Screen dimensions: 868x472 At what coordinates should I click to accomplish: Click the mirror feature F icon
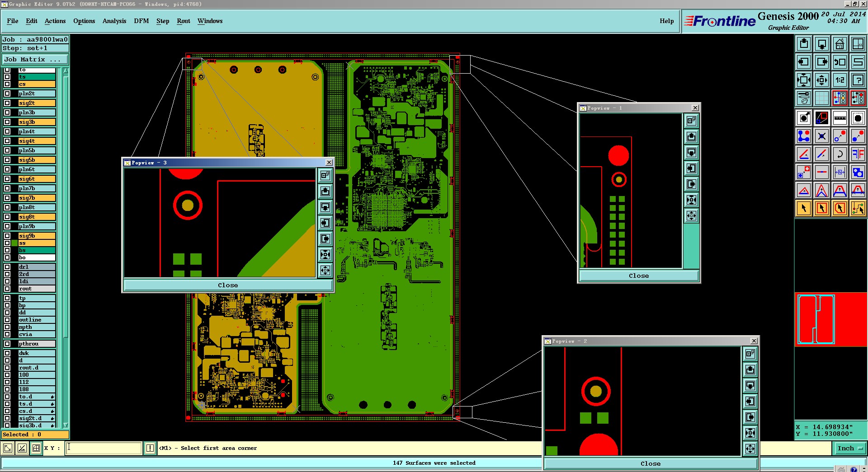(x=858, y=154)
